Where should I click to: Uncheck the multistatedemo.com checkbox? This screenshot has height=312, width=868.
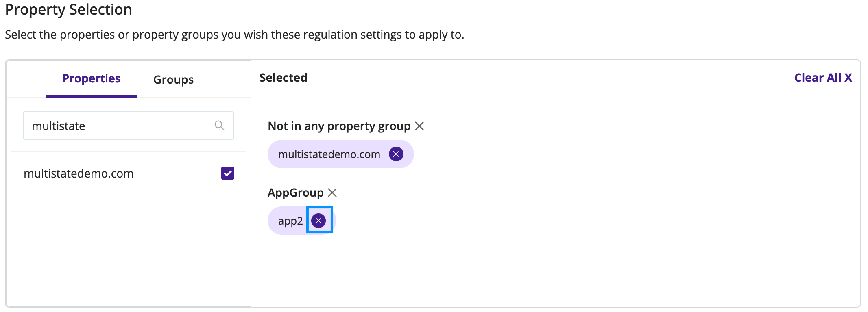point(228,173)
